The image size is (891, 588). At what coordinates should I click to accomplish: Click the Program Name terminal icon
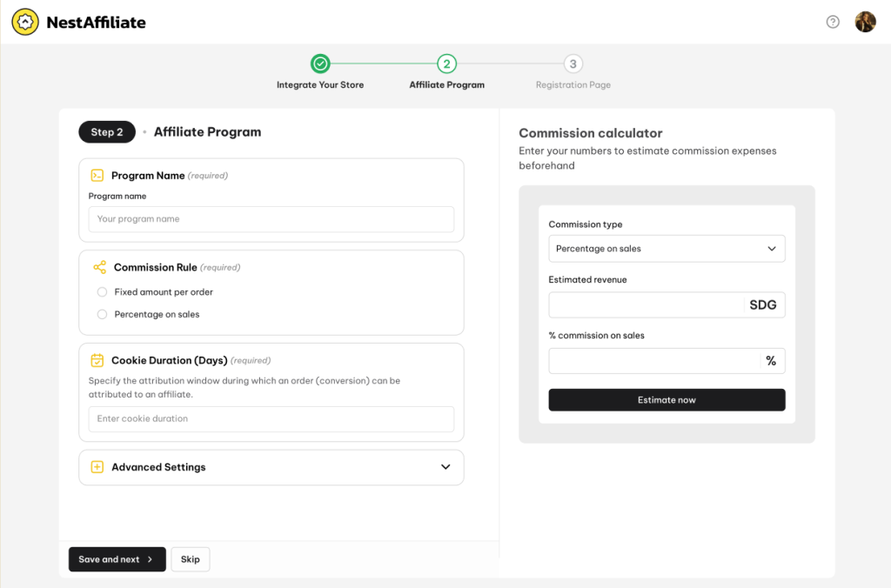pyautogui.click(x=97, y=176)
